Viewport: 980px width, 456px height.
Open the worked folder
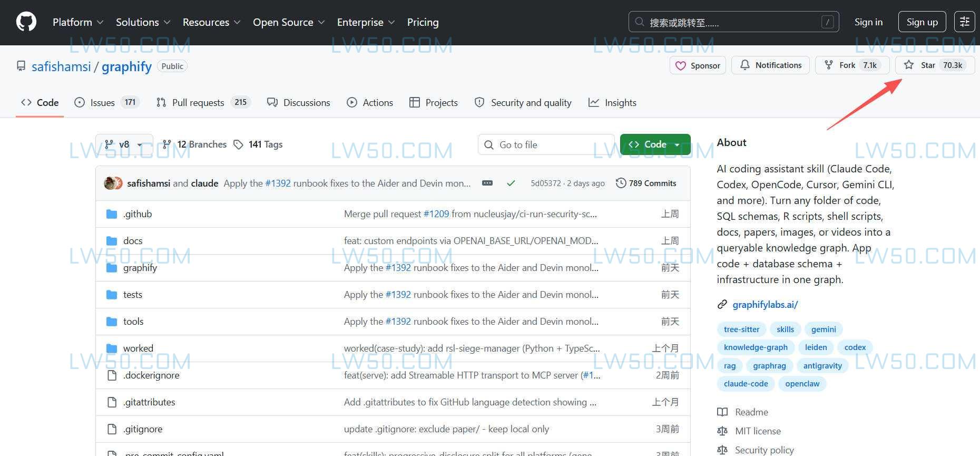pyautogui.click(x=138, y=348)
